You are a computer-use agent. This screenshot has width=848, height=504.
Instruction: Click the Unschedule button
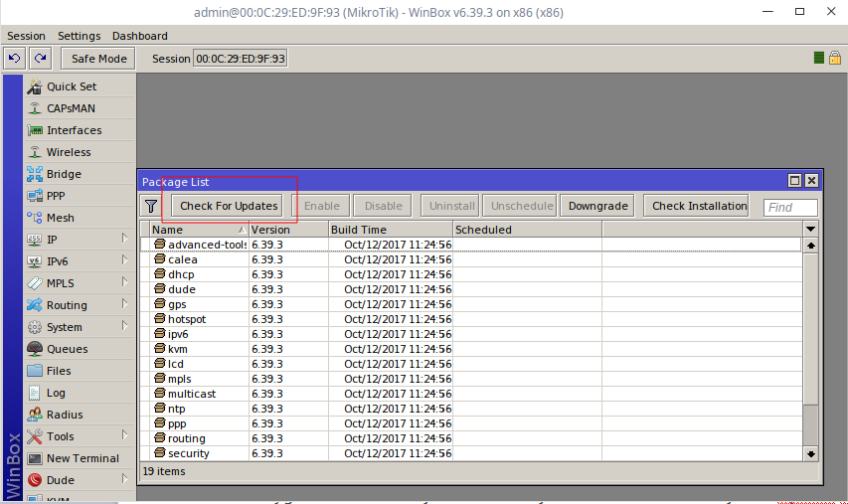[521, 206]
